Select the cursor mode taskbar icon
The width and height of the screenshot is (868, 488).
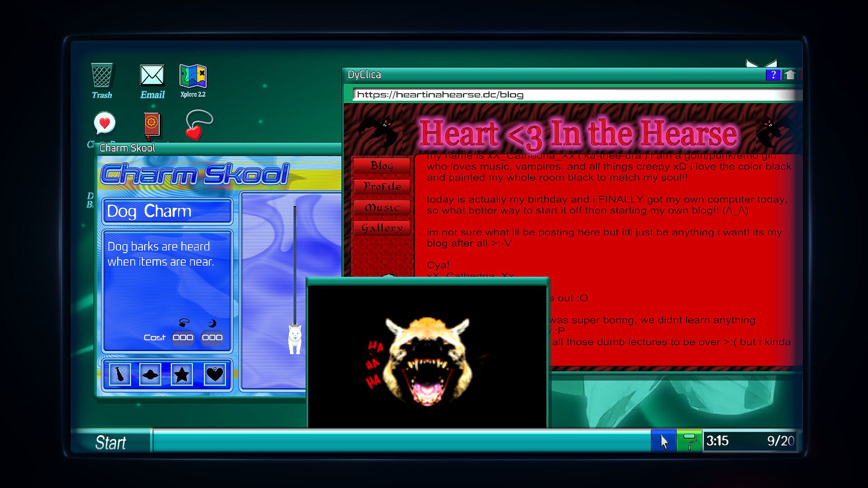click(x=664, y=441)
